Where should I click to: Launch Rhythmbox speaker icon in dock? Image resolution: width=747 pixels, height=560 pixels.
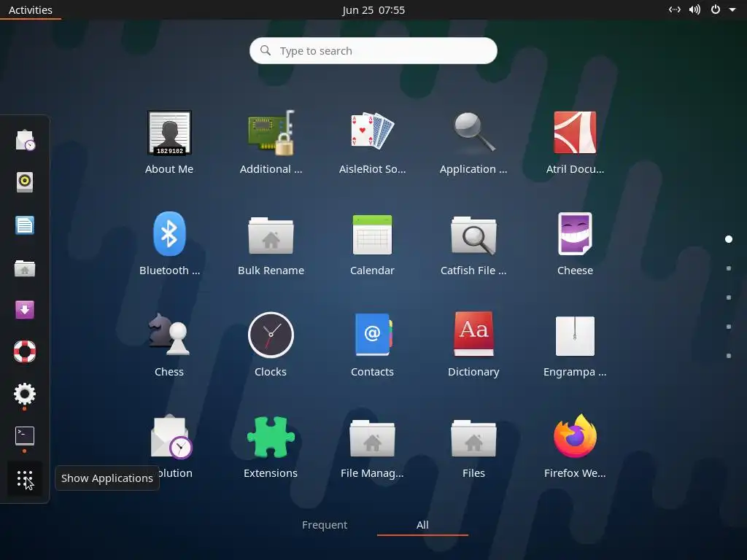[25, 182]
